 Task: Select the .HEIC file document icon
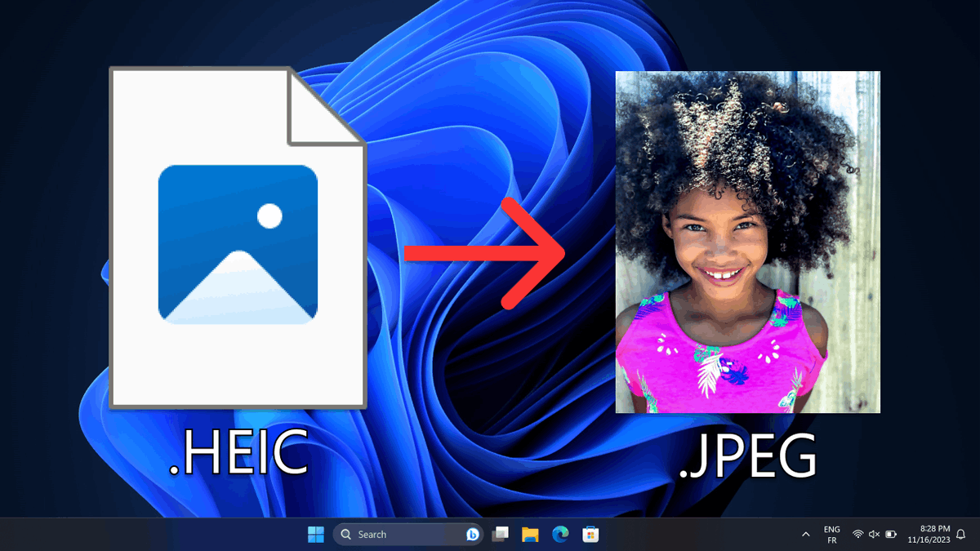[x=238, y=238]
